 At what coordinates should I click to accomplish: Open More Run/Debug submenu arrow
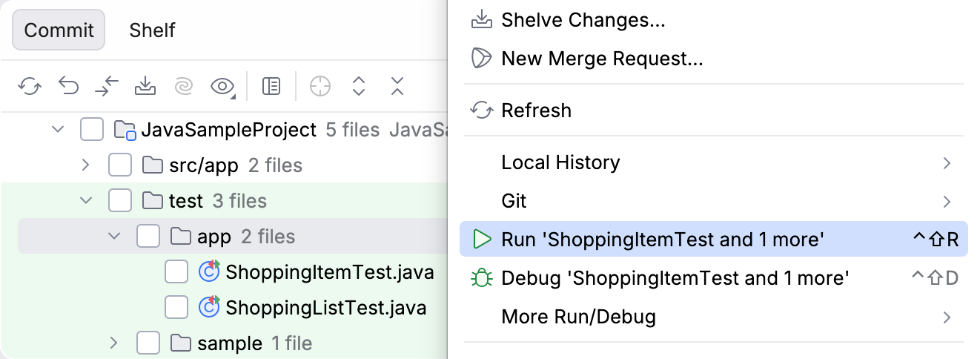947,317
